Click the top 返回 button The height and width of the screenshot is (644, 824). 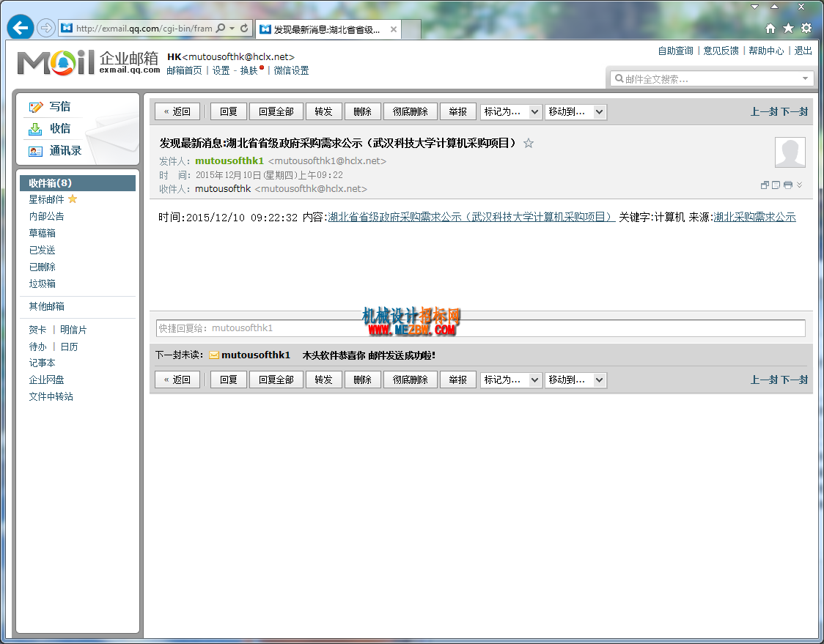click(177, 112)
